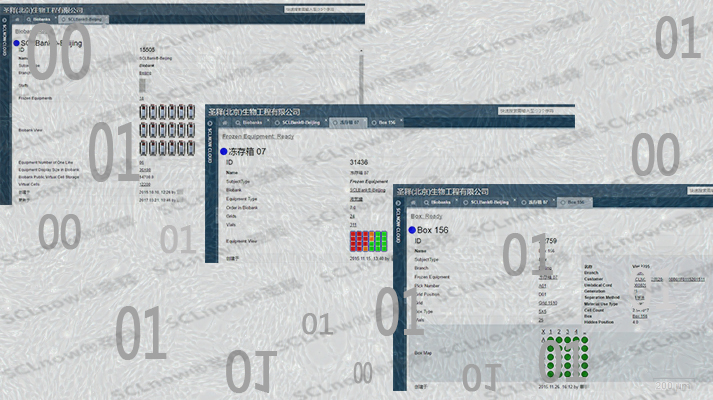Select the SCLBank®-Beijing tab in the first window
Screen dimensions: 713x400
point(82,20)
